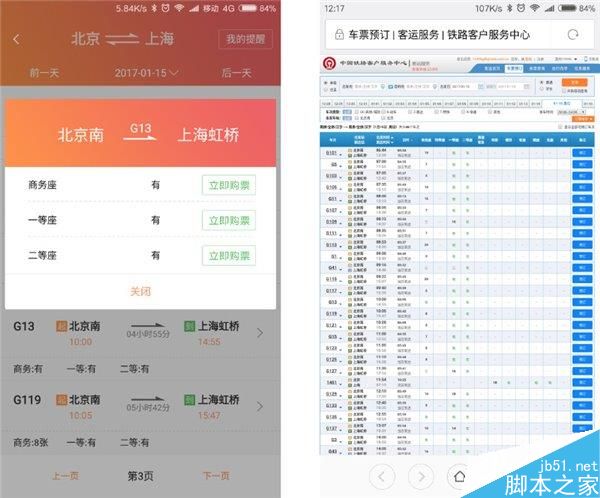Tap browser forward arrow at bottom
The image size is (600, 498).
click(x=421, y=477)
